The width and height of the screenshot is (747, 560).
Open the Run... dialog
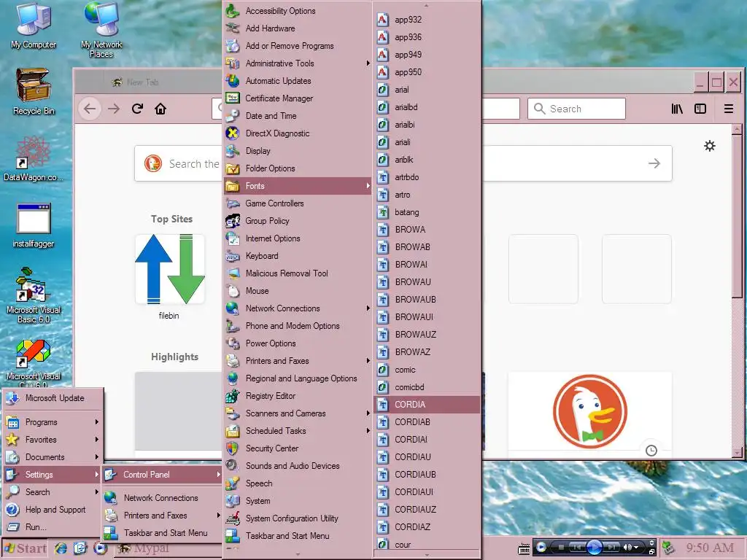click(x=53, y=527)
